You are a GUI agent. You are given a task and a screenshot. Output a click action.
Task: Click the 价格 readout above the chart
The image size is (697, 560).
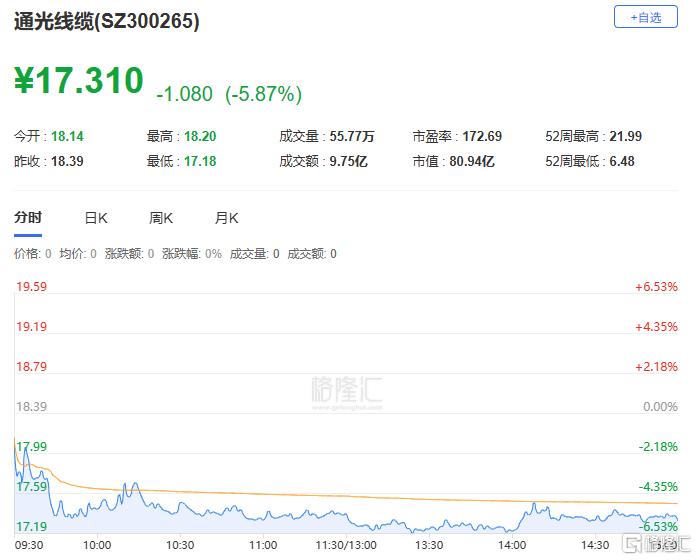32,254
